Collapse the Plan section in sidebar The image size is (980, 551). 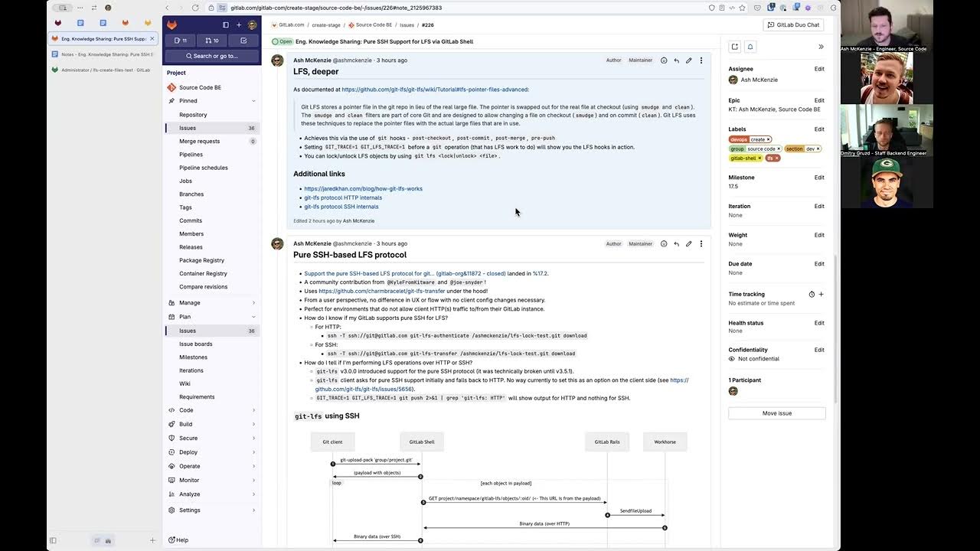click(x=253, y=317)
